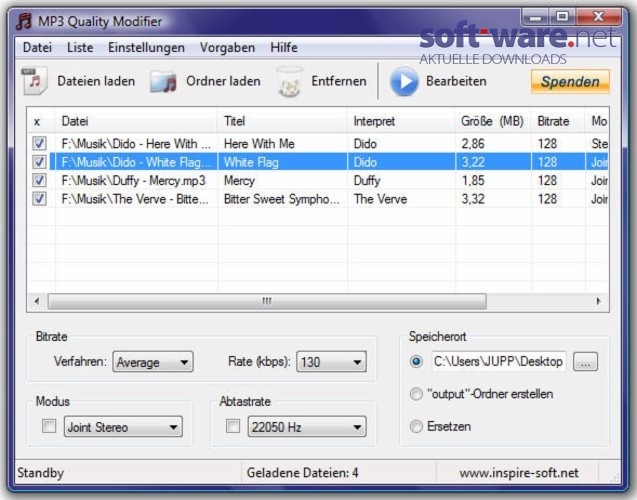Sort by the Bitrate column header
This screenshot has width=637, height=500.
[x=558, y=121]
